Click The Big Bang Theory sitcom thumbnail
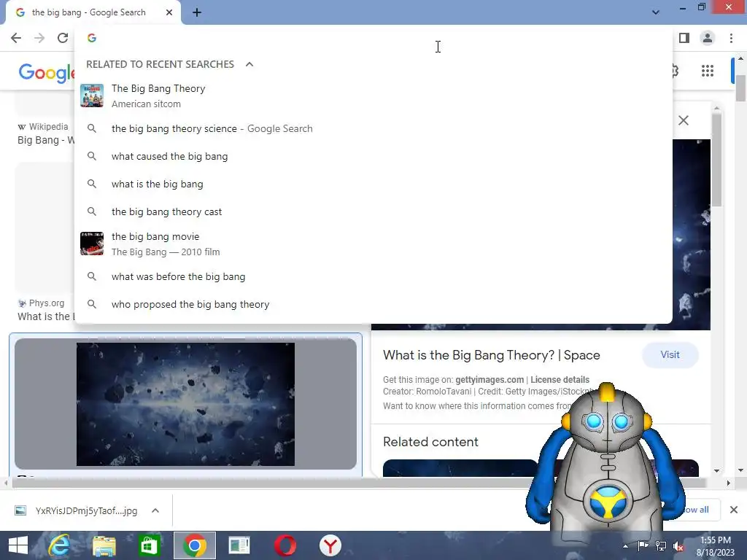 click(x=92, y=96)
